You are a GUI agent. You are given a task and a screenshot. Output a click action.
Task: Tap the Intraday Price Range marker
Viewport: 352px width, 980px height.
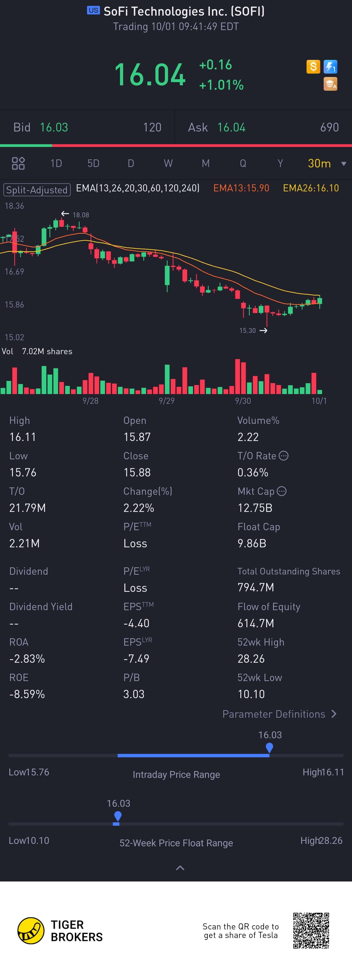[269, 748]
